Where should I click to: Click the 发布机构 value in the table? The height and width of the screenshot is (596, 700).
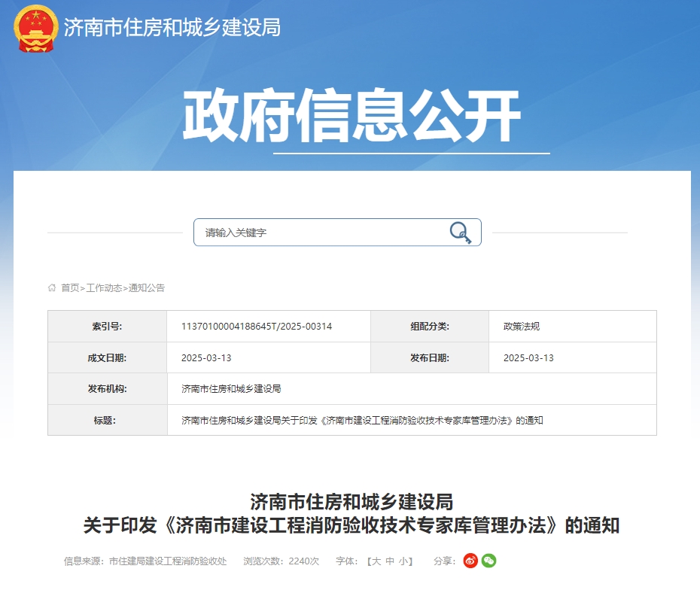point(231,389)
